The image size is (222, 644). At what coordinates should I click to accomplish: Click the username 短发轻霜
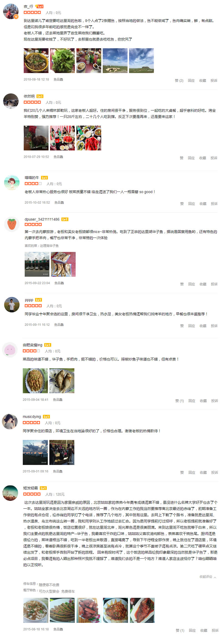31,488
